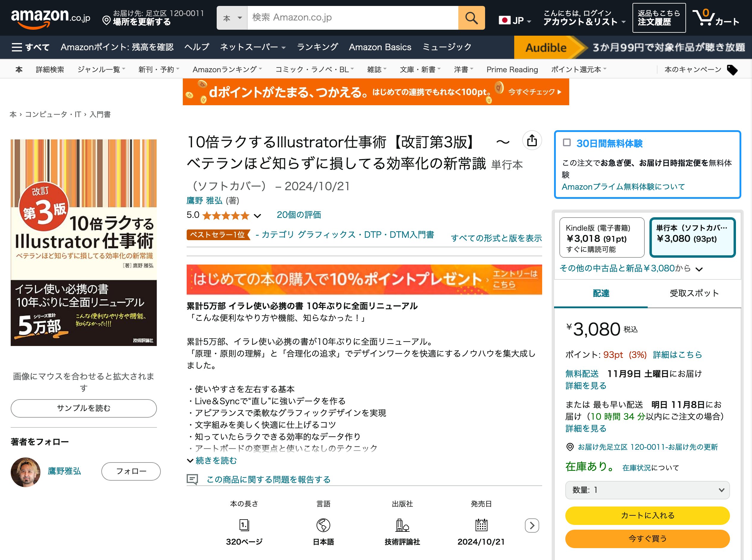The height and width of the screenshot is (560, 752).
Task: Click the 出版社 building icon
Action: pyautogui.click(x=402, y=525)
